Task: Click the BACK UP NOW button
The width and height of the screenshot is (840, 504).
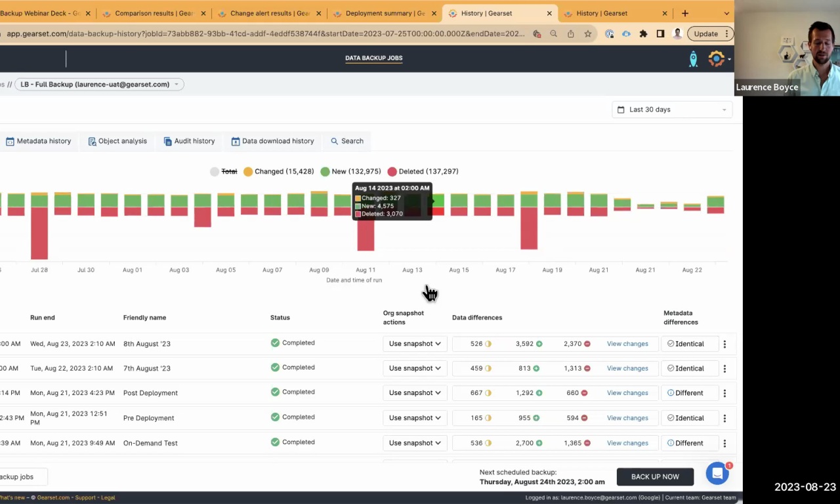Action: pyautogui.click(x=655, y=477)
